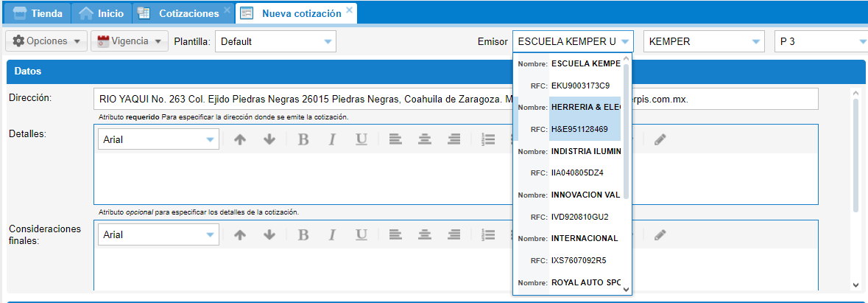Insert numbered list in Detalles editor
This screenshot has height=303, width=868.
[487, 139]
